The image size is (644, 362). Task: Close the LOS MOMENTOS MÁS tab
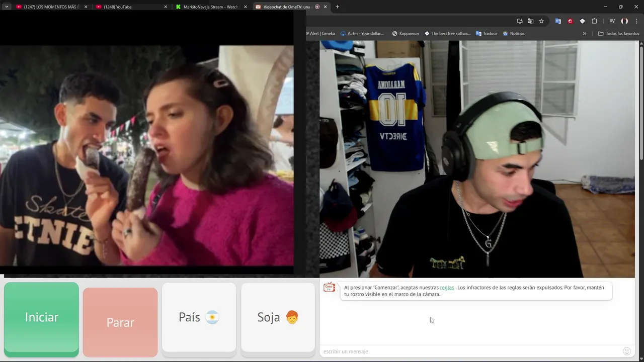(x=86, y=7)
